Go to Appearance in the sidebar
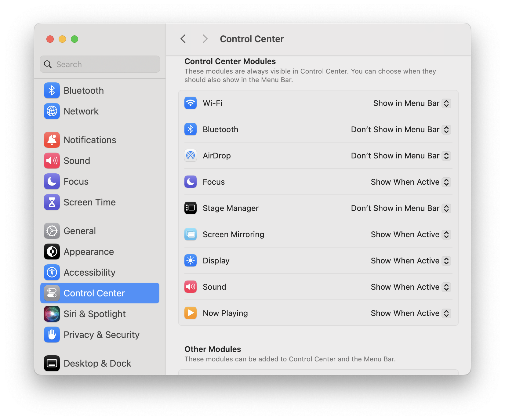The width and height of the screenshot is (505, 420). (x=100, y=252)
